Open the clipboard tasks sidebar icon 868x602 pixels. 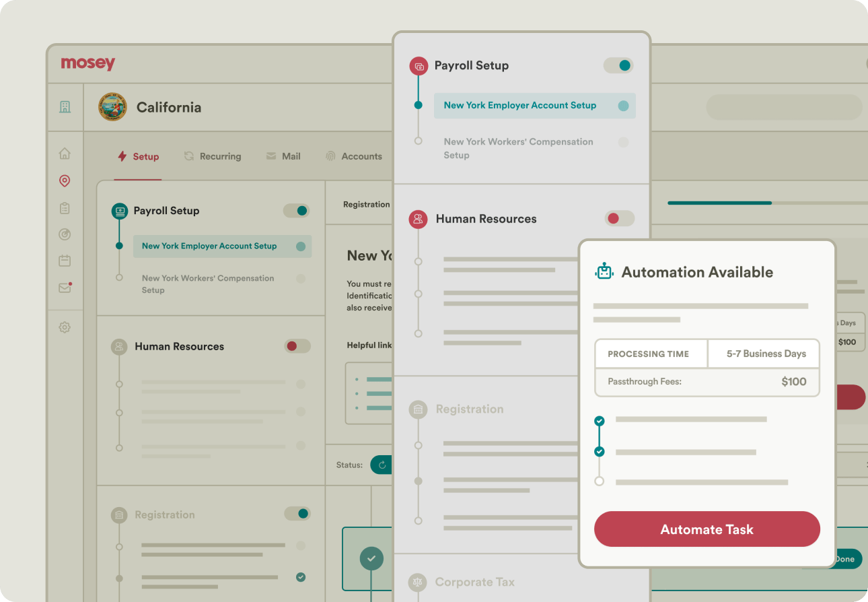65,208
